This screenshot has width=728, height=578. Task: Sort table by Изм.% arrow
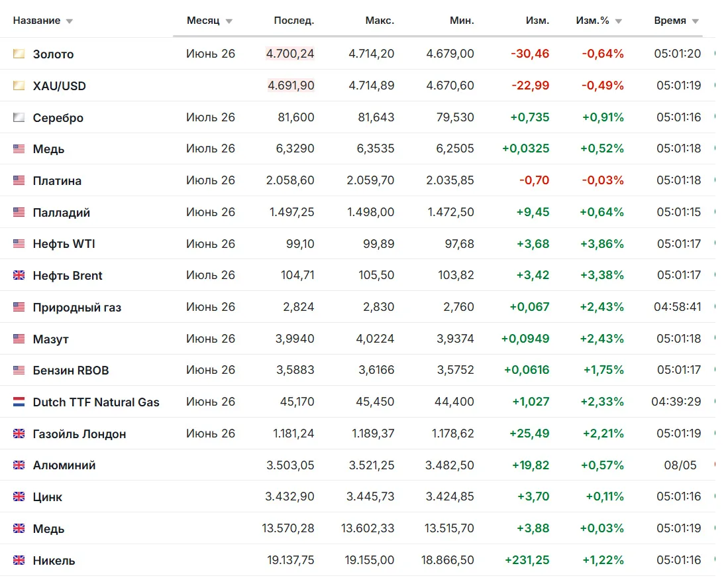(x=619, y=21)
